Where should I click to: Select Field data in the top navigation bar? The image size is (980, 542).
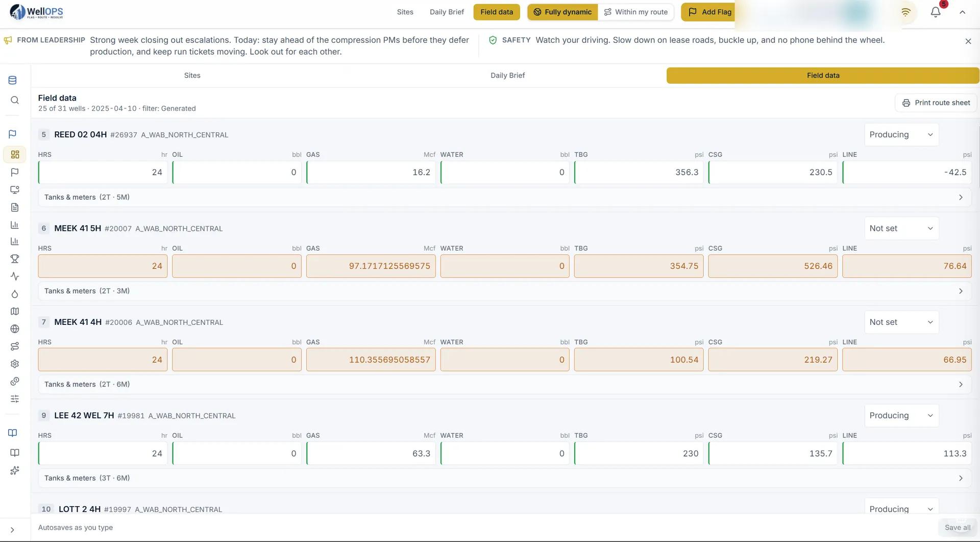(x=497, y=12)
